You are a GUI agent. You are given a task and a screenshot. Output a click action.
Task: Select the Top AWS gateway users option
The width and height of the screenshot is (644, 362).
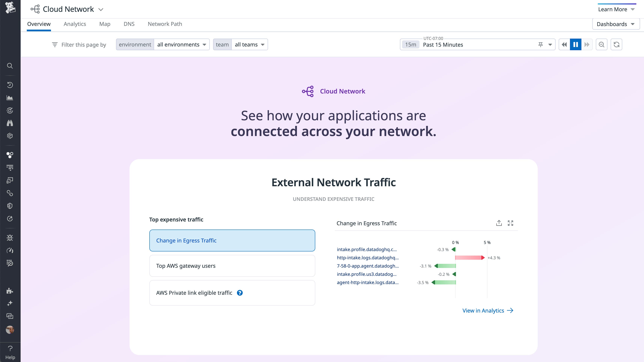(232, 266)
